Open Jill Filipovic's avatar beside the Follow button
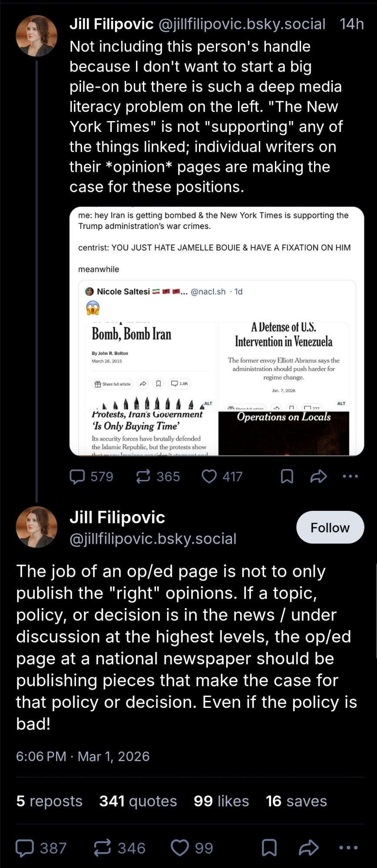Image resolution: width=377 pixels, height=868 pixels. tap(37, 527)
